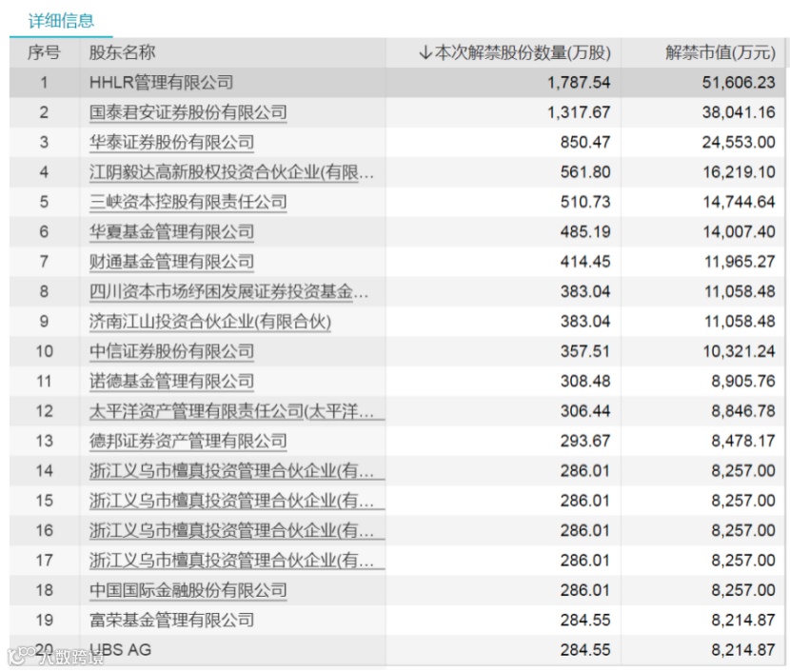Click market value 24,553.00
The width and height of the screenshot is (790, 672).
coord(739,142)
